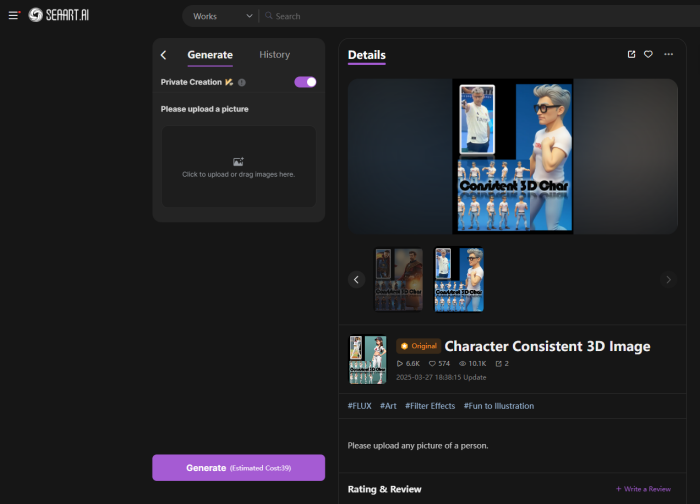700x504 pixels.
Task: Switch to the History tab
Action: tap(275, 54)
